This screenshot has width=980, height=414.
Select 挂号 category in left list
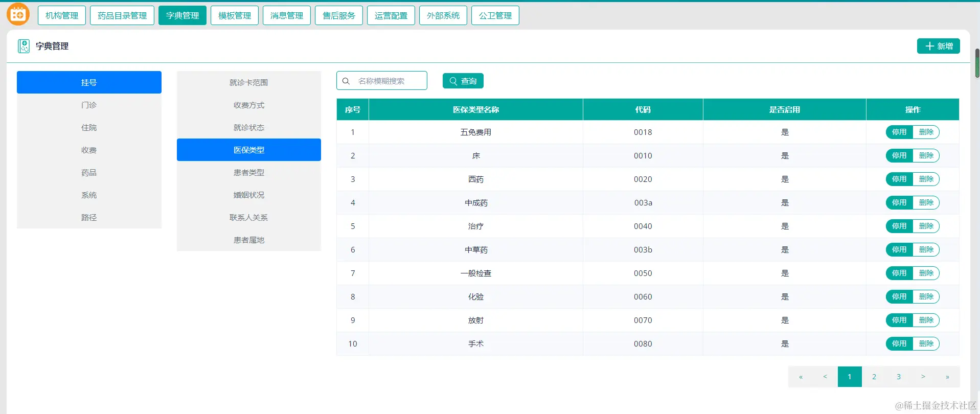(x=89, y=82)
